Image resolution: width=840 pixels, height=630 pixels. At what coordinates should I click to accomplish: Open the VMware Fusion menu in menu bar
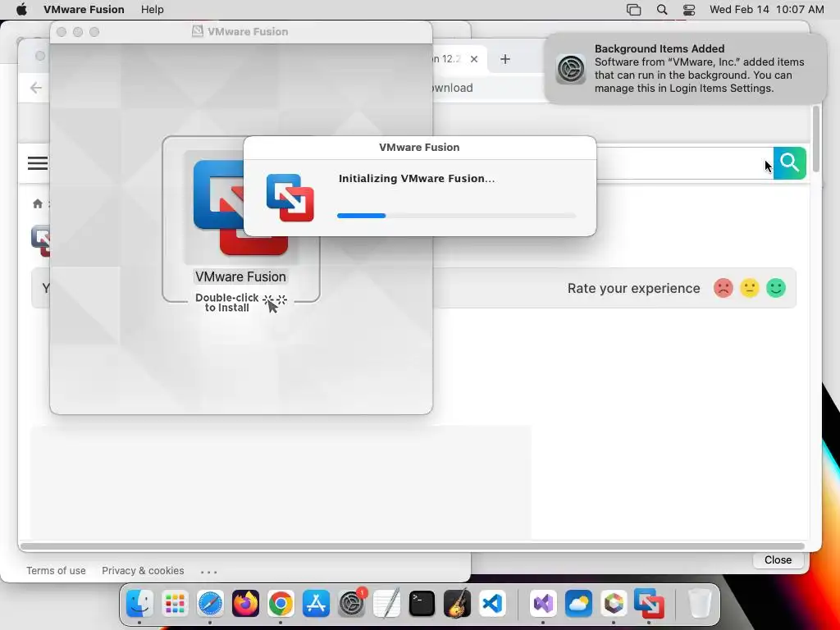84,10
